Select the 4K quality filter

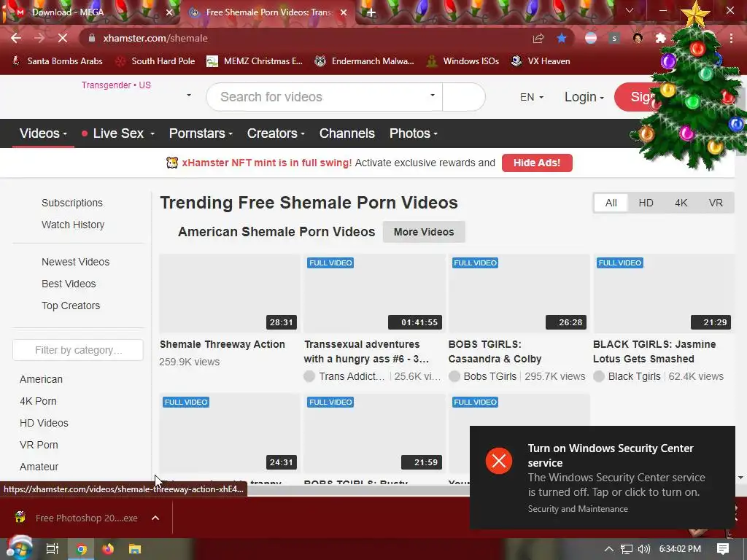681,203
